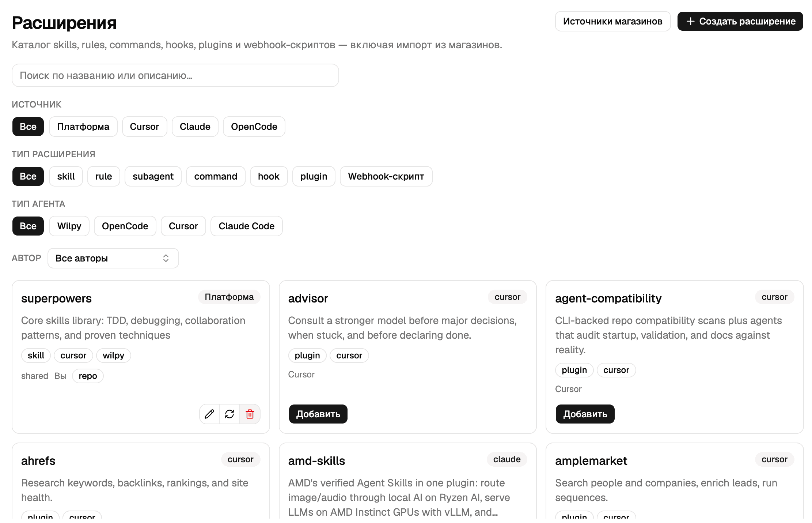812x523 pixels.
Task: Open the Все авторы dropdown
Action: (113, 258)
